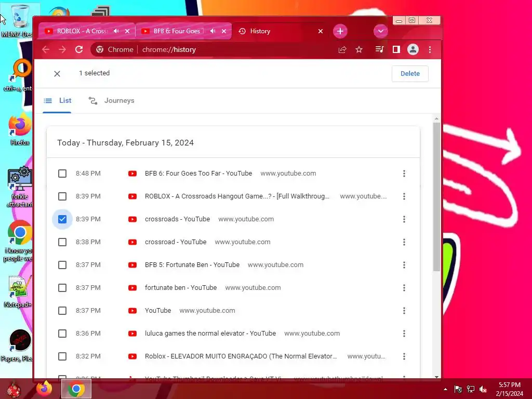Image resolution: width=532 pixels, height=399 pixels.
Task: Open more actions for the 8:37 PM YouTube entry
Action: (404, 311)
